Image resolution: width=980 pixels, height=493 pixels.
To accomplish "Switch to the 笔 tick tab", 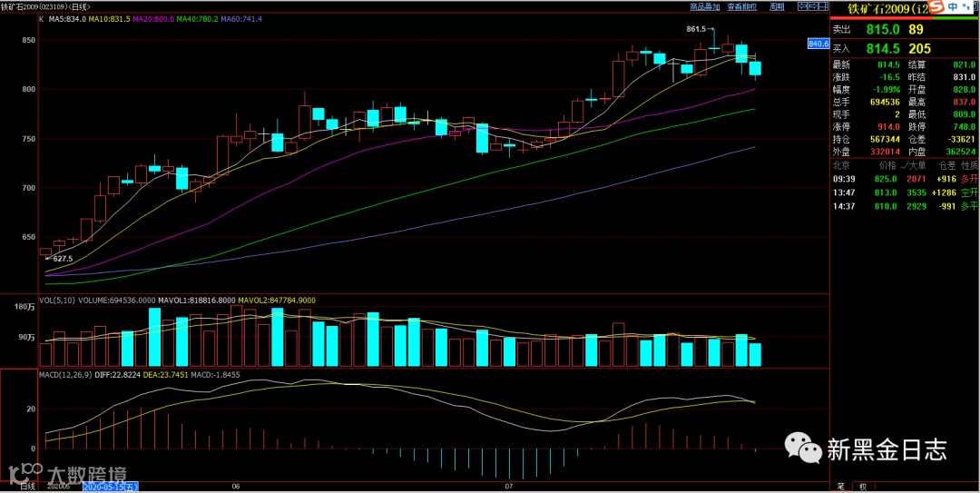I will tap(840, 487).
